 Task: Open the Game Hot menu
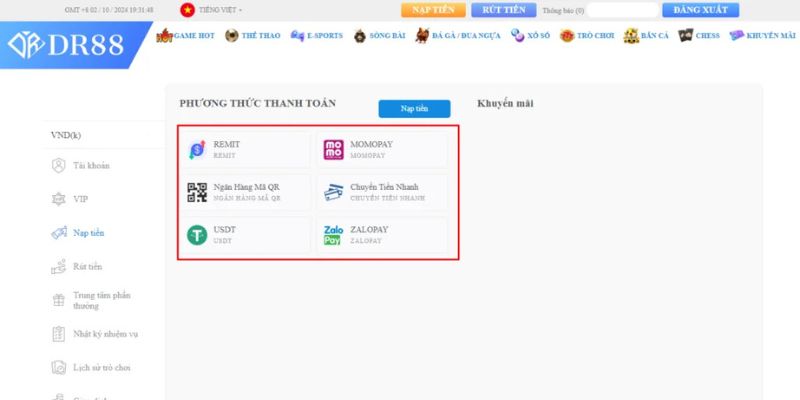187,35
